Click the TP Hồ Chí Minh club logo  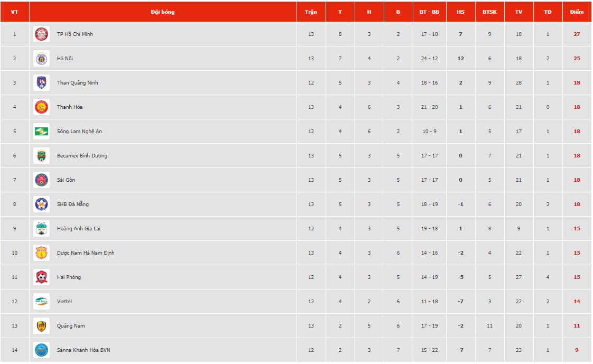(41, 34)
